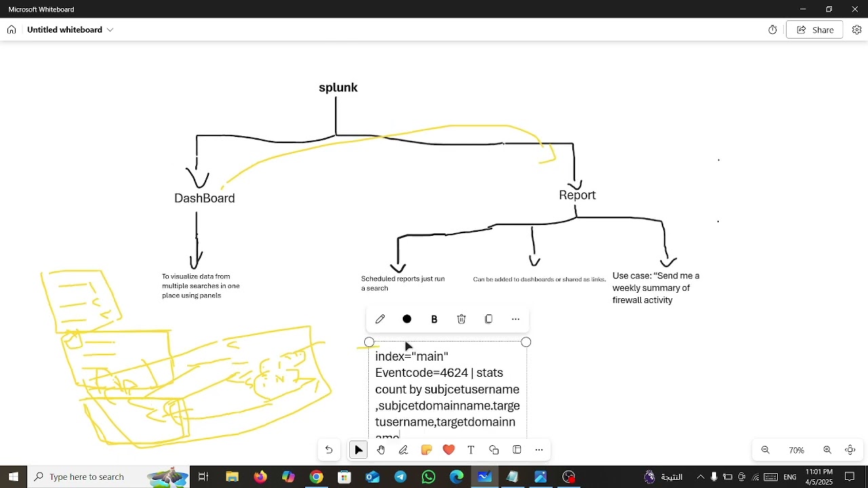Screen dimensions: 868x488
Task: Open the heart Reactions tool
Action: [x=449, y=450]
